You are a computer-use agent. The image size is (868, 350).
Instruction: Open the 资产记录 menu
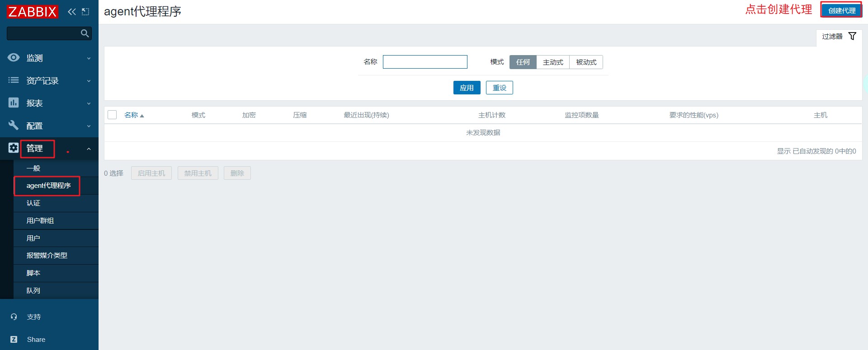coord(49,80)
